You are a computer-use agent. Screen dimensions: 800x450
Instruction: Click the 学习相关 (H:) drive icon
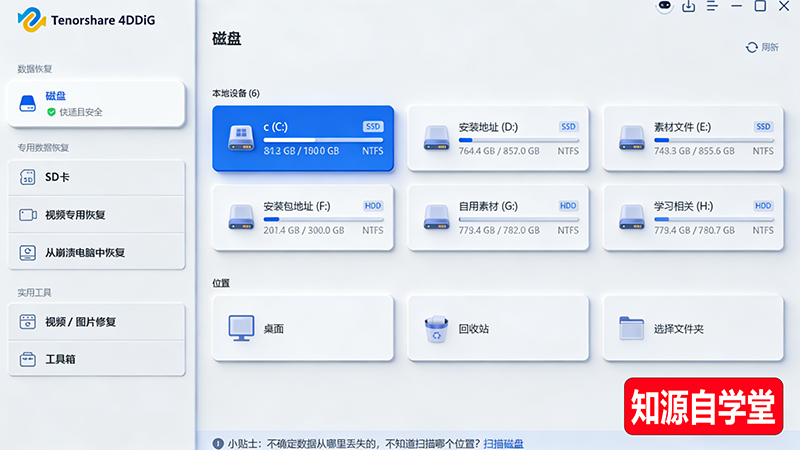tap(631, 217)
